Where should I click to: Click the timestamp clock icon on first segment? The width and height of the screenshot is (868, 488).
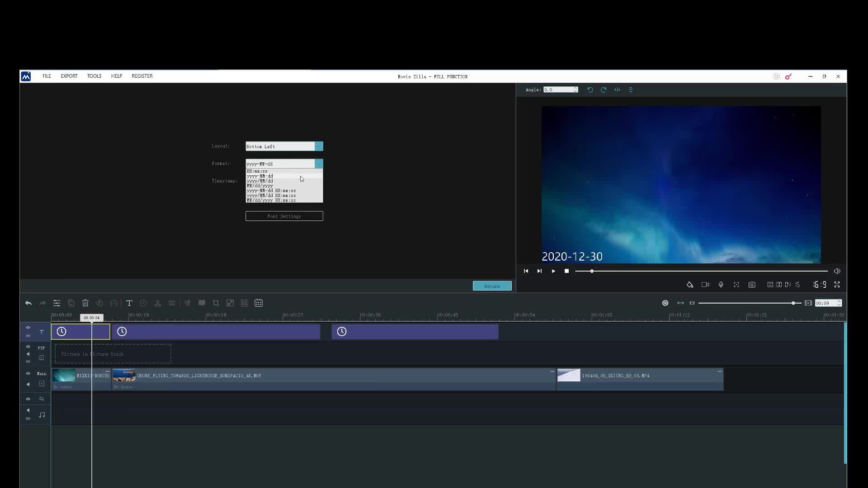coord(62,332)
